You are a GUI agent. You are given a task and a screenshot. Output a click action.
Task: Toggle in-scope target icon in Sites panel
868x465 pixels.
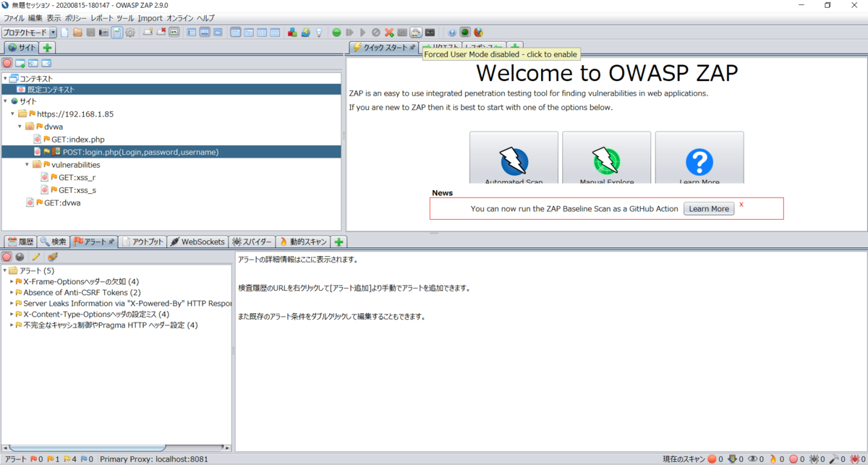(7, 64)
